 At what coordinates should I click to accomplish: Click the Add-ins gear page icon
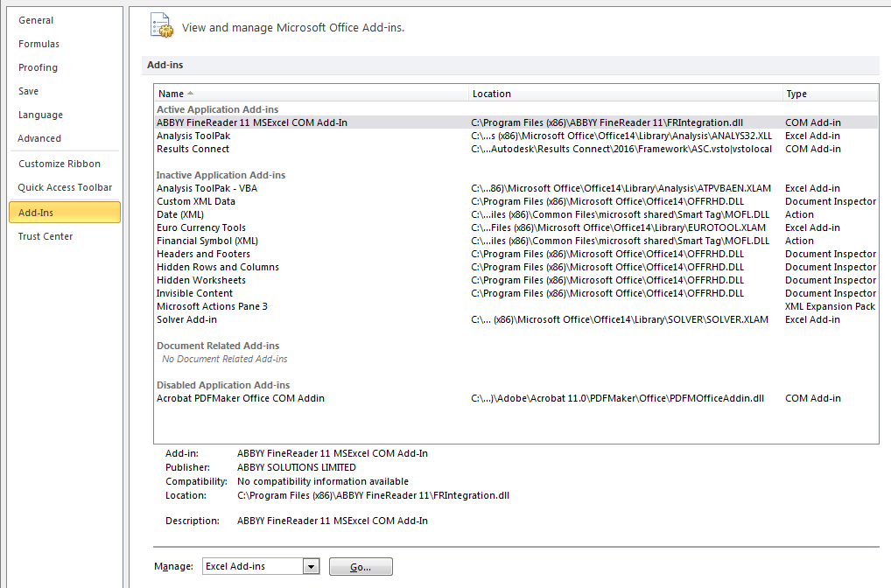[161, 25]
